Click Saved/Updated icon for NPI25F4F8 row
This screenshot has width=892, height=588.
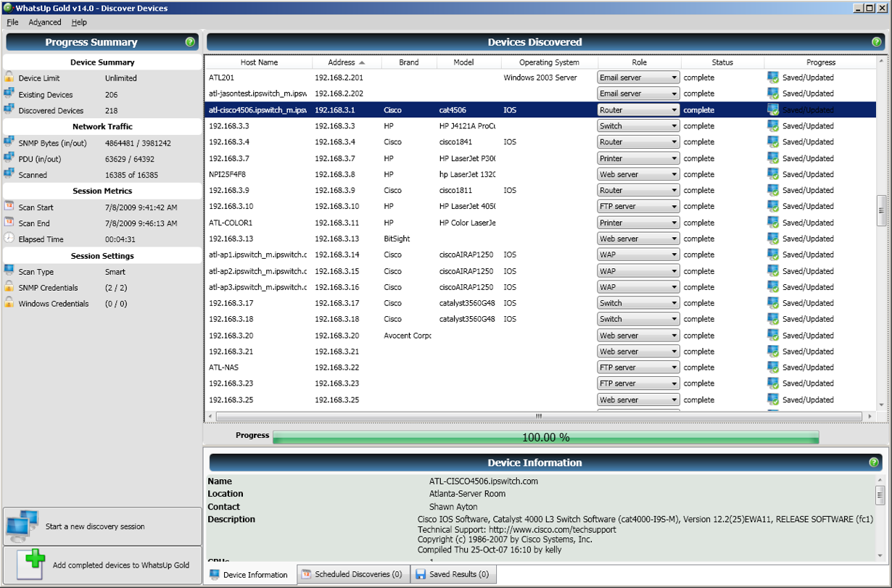(x=773, y=175)
